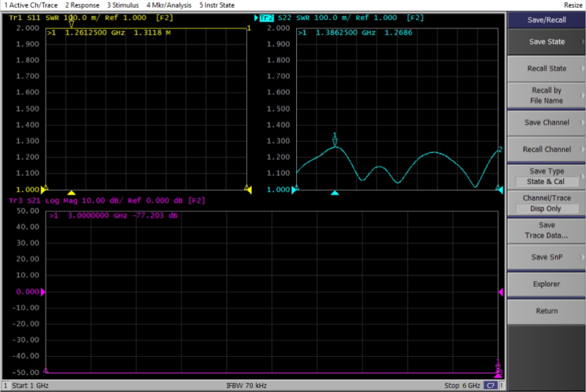
Task: Open the 3 Stimulus menu
Action: [x=123, y=5]
